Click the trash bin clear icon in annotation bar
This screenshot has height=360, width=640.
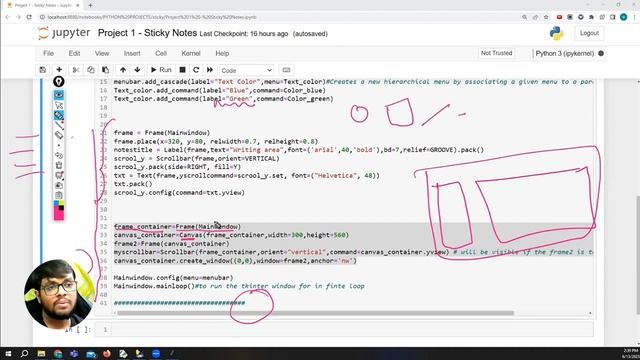tap(59, 165)
